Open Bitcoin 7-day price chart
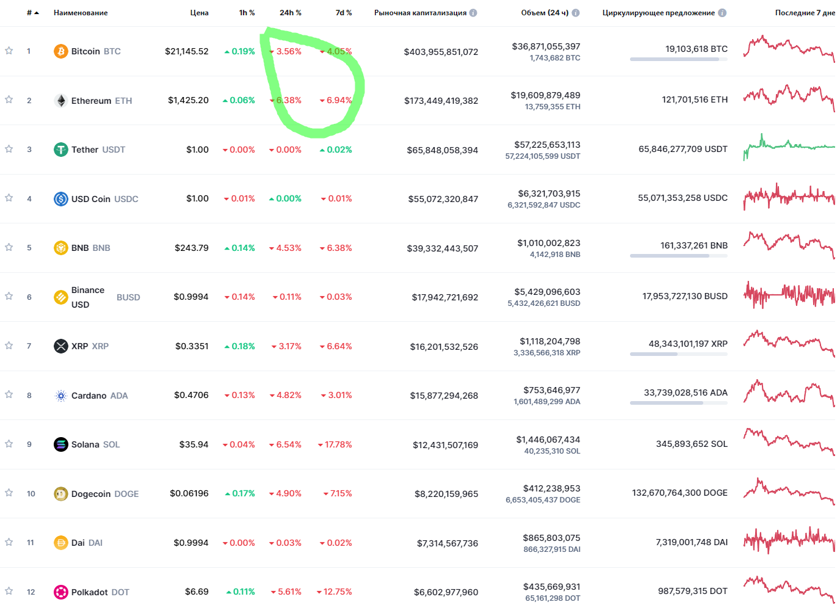The width and height of the screenshot is (840, 616). click(789, 49)
